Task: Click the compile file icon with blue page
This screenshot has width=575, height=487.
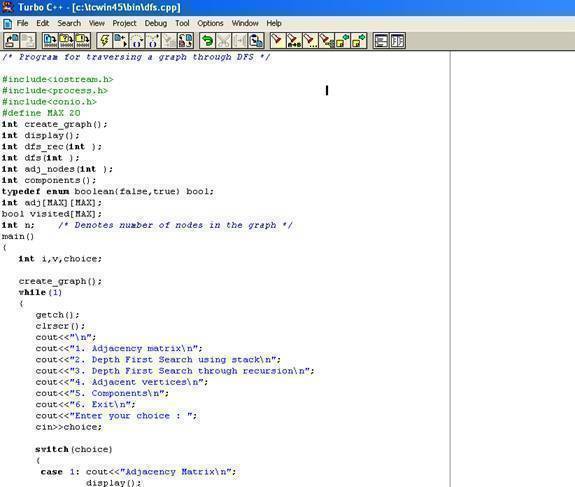Action: coord(50,40)
